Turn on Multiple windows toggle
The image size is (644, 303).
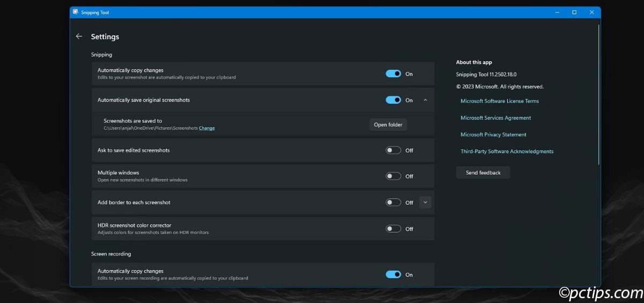coord(393,176)
